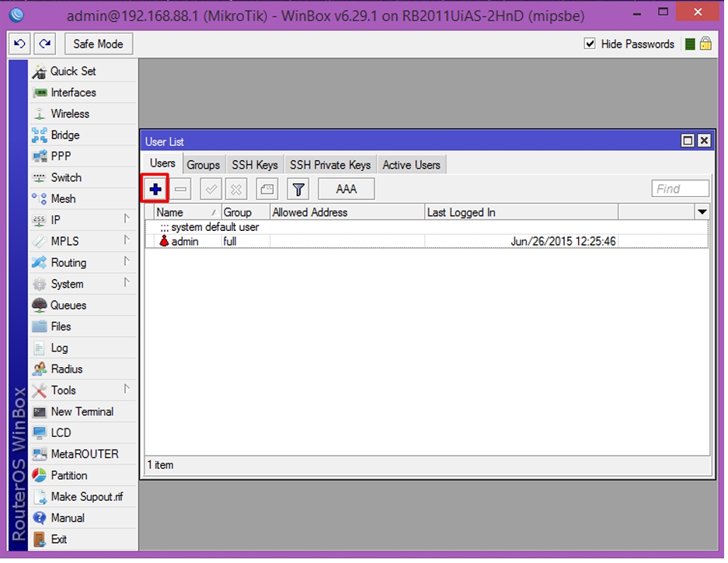Expand the Tools submenu

pyautogui.click(x=84, y=390)
